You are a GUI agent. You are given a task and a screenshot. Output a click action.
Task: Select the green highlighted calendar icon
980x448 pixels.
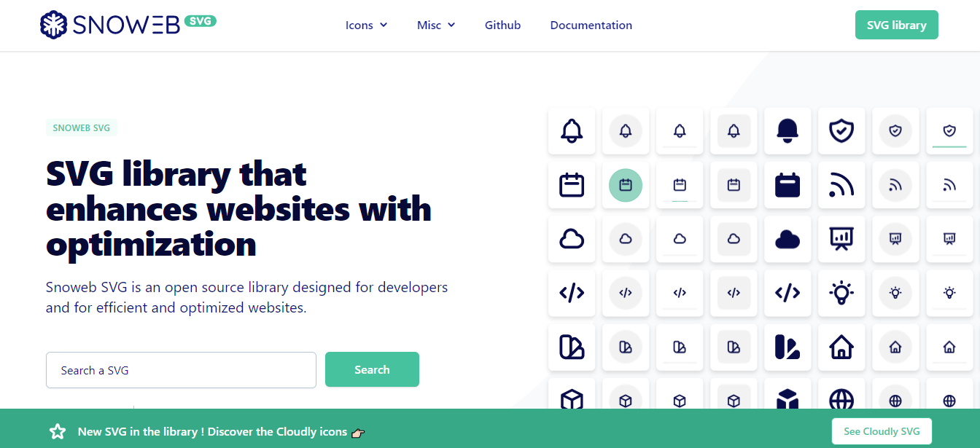(x=626, y=185)
